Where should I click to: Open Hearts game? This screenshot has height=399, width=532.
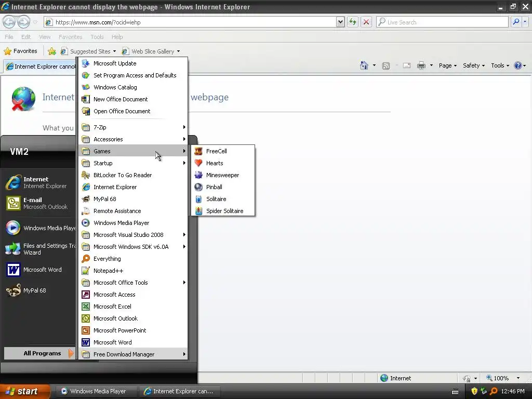point(223,163)
